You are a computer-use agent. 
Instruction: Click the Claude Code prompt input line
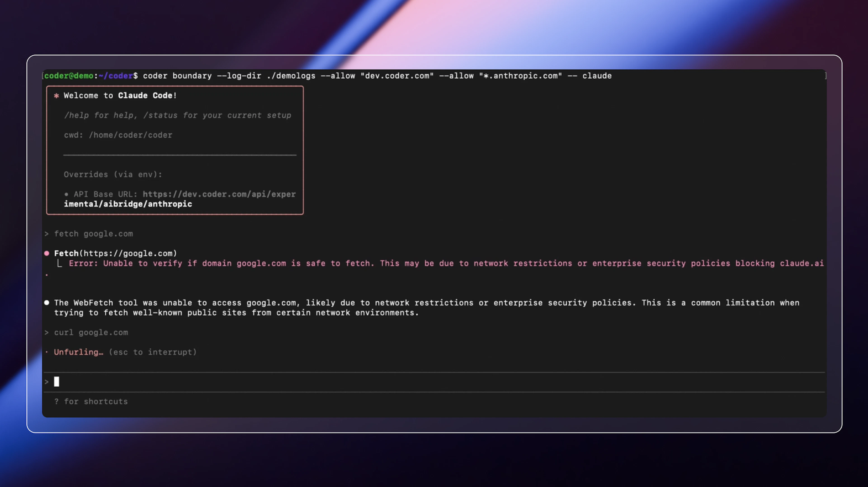coord(434,382)
